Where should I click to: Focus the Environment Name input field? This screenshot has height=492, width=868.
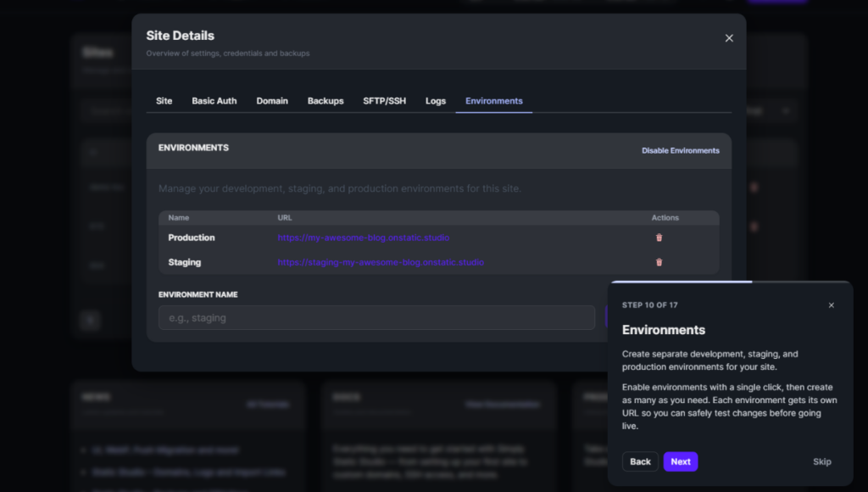click(376, 317)
